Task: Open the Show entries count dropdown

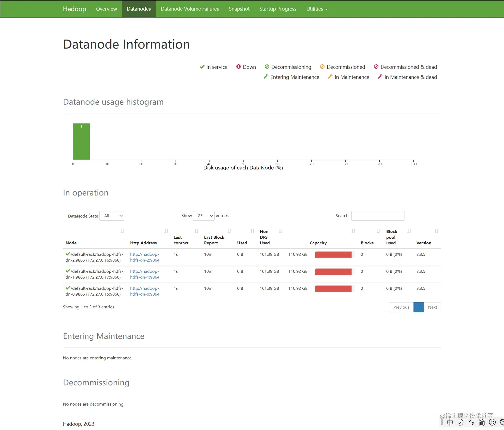Action: [204, 216]
